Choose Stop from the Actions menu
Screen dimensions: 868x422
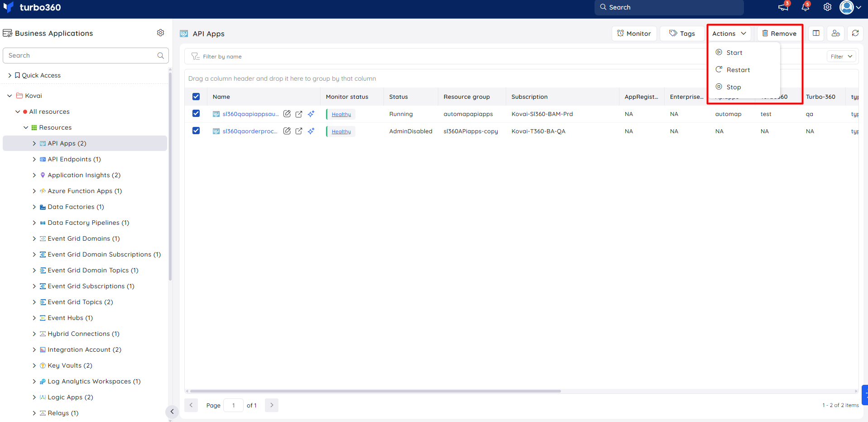click(x=744, y=87)
